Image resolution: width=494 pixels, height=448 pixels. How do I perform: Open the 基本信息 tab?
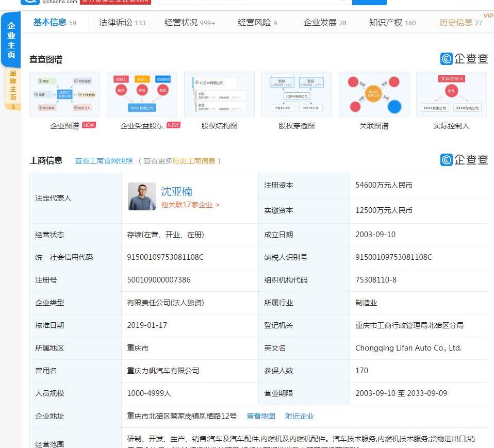point(55,22)
